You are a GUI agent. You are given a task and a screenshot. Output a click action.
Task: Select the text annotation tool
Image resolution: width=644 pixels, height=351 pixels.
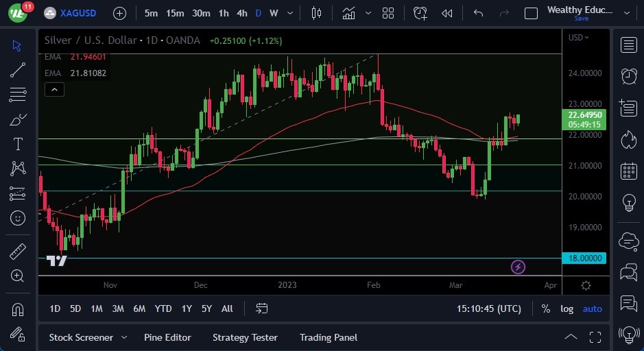(17, 144)
